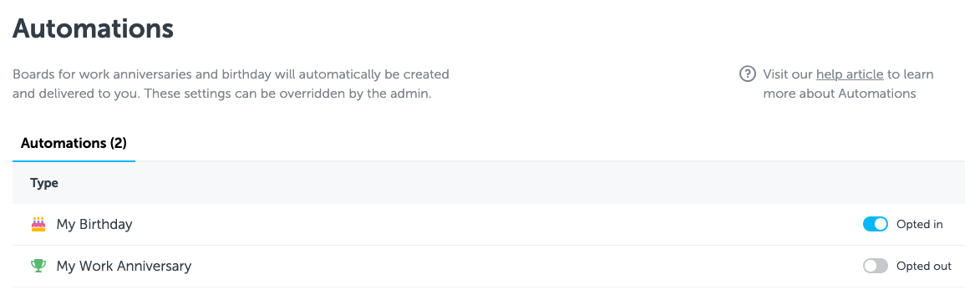Click the grey knob on the off switch
The width and height of the screenshot is (980, 305).
870,267
